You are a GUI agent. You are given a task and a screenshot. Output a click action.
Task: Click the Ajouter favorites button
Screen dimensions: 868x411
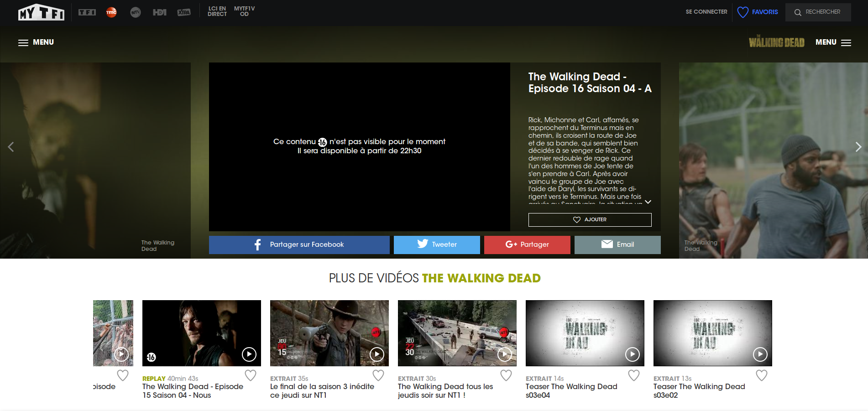click(x=590, y=220)
